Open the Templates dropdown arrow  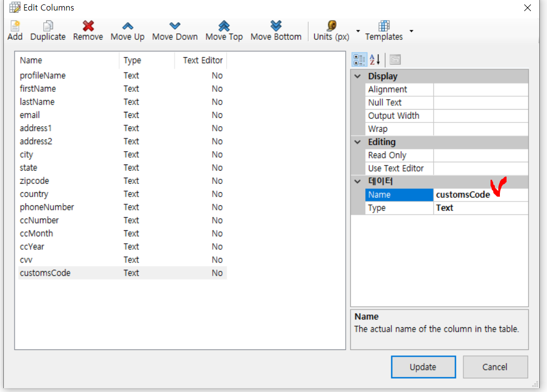(411, 31)
